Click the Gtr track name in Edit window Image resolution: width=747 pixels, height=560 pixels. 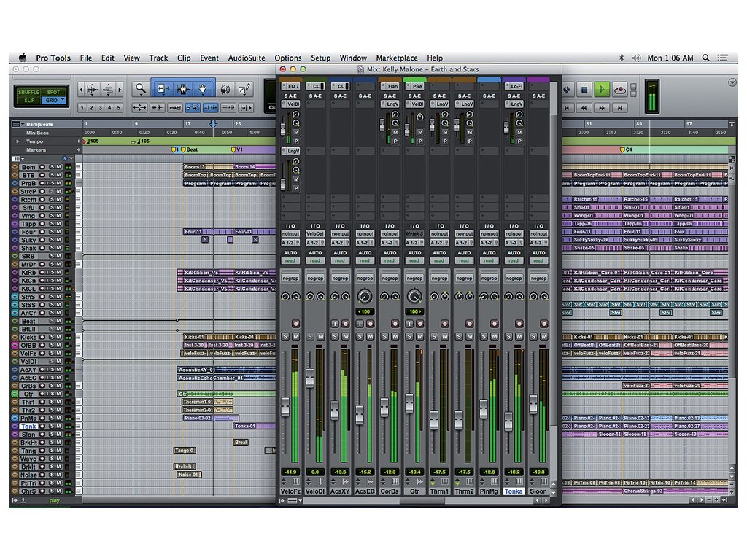tap(28, 394)
